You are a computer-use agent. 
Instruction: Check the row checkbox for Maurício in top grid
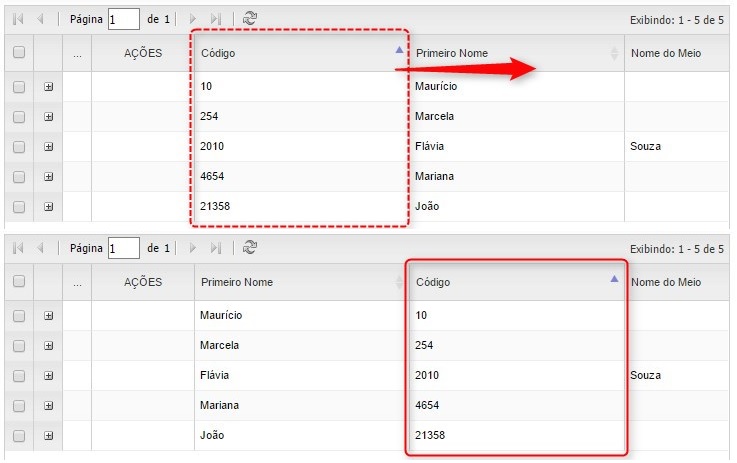(19, 87)
